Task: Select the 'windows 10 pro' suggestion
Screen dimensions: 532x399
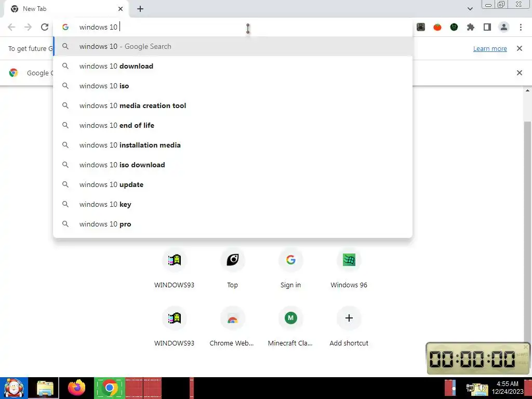Action: 233,224
